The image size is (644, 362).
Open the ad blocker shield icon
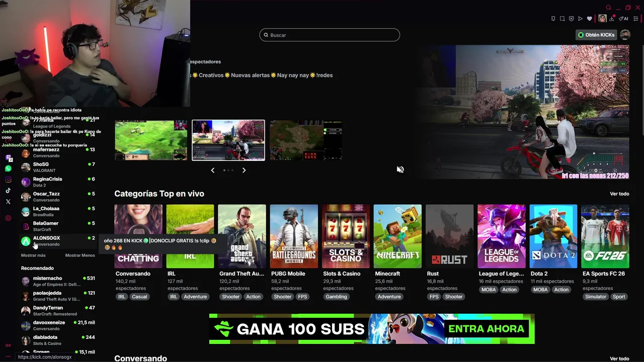(571, 19)
